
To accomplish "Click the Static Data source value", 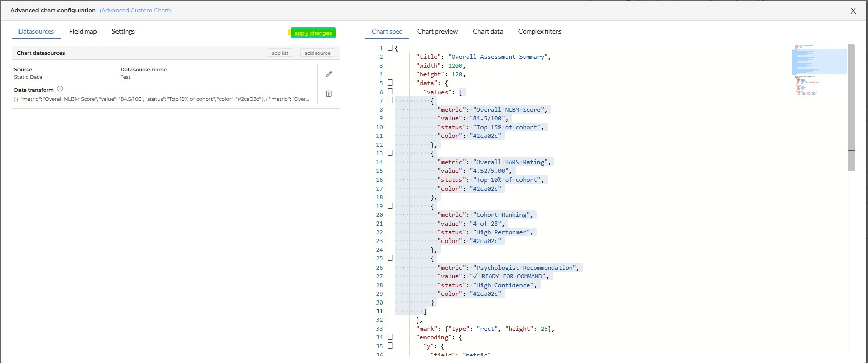I will click(28, 77).
